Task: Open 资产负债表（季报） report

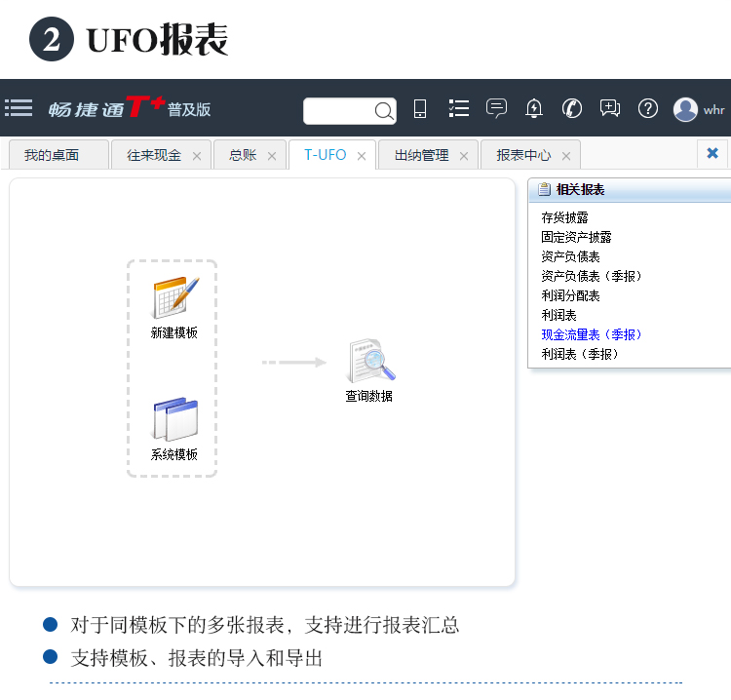Action: 592,277
